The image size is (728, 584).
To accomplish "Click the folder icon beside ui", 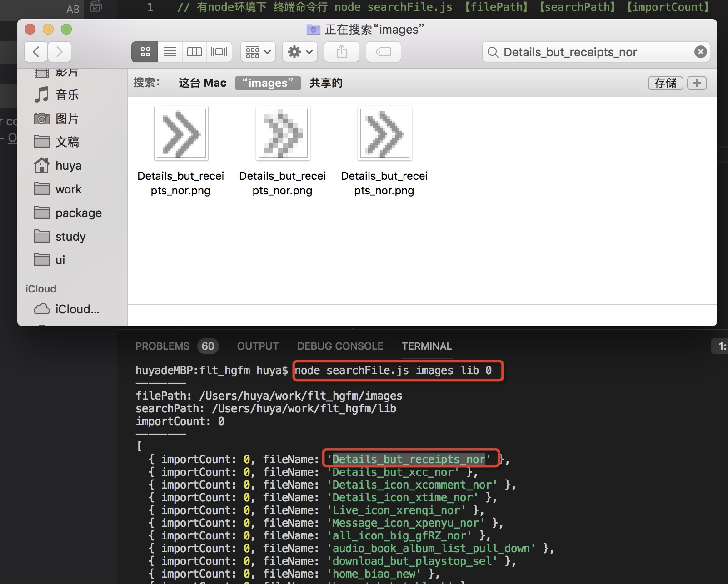I will coord(42,260).
